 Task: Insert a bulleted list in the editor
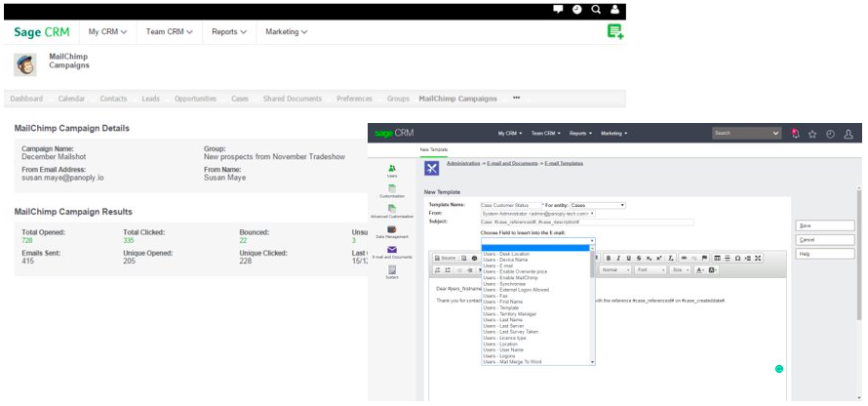448,269
